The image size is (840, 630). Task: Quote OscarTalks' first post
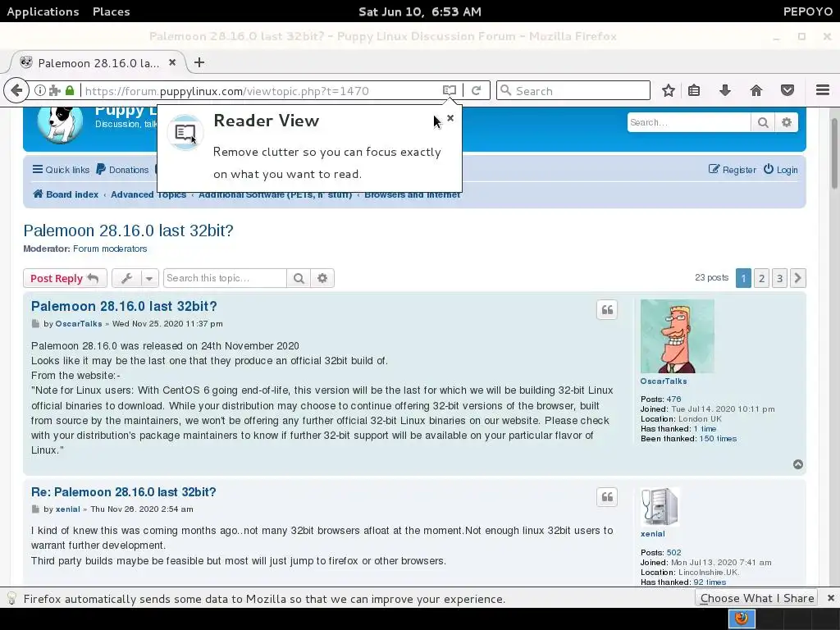click(607, 309)
